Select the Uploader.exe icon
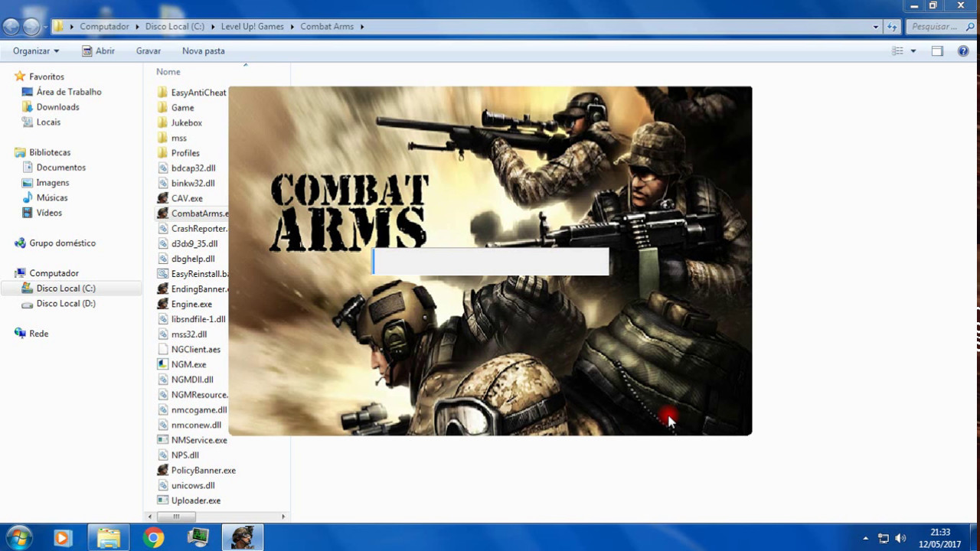The image size is (980, 551). coord(162,500)
